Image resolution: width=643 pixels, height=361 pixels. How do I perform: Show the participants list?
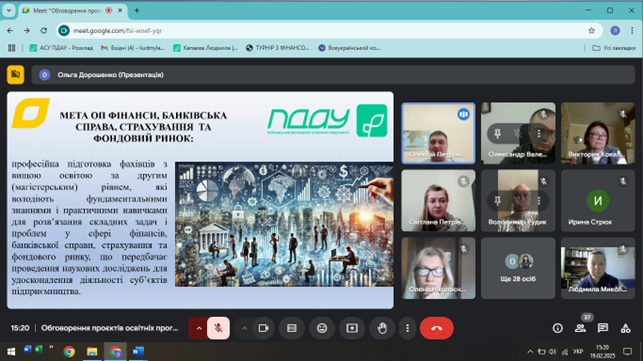tap(580, 328)
